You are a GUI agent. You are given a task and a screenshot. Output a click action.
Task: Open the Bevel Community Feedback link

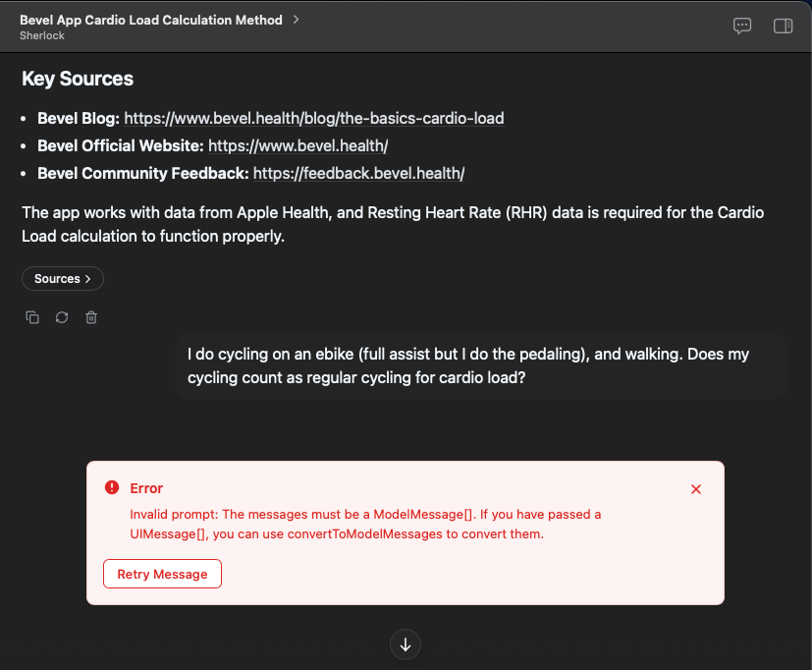[x=358, y=173]
